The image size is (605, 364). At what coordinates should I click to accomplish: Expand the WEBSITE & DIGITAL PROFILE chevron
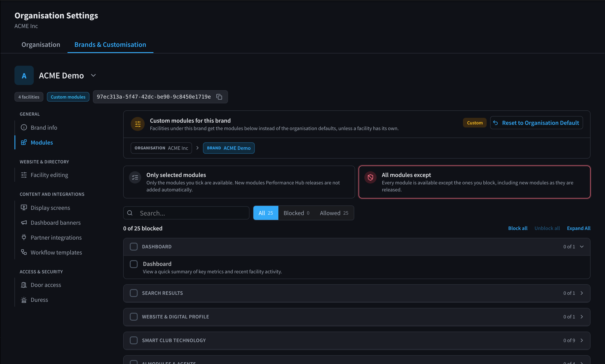coord(582,317)
